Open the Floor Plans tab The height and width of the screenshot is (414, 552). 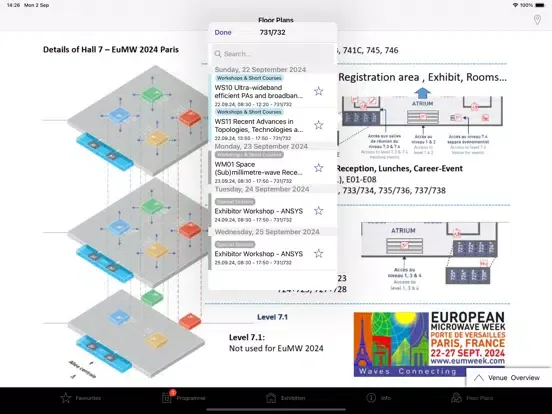pos(472,398)
